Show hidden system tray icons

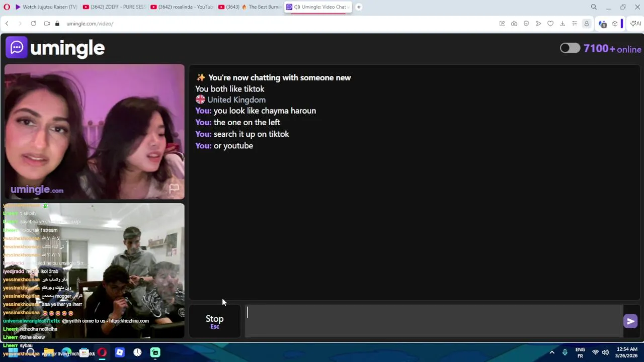(552, 352)
